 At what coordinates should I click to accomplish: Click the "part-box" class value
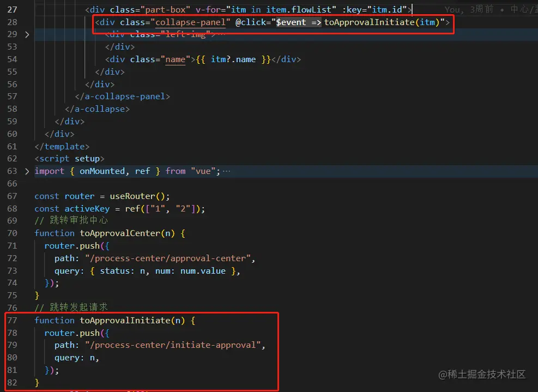(165, 10)
